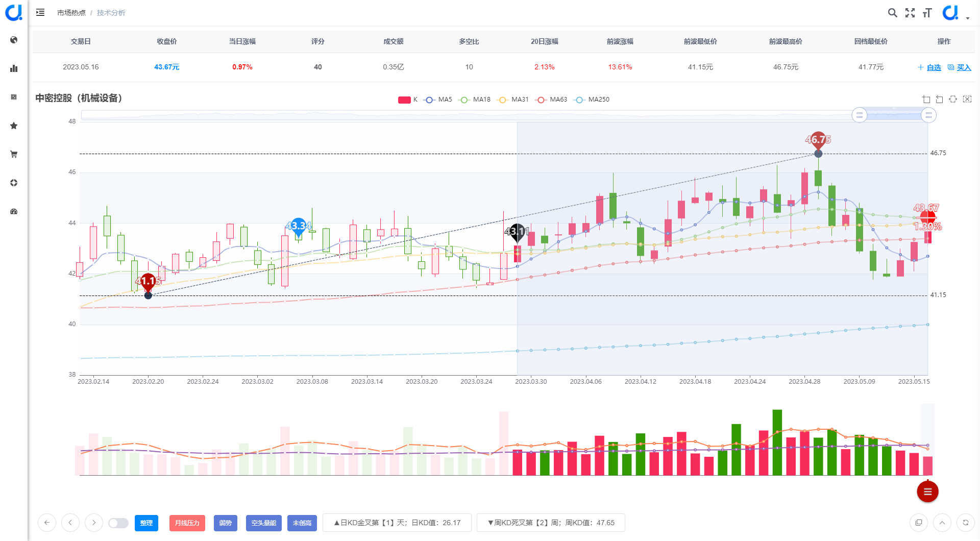
Task: Click the 20日涨幅 value 2.13%
Action: coord(545,67)
